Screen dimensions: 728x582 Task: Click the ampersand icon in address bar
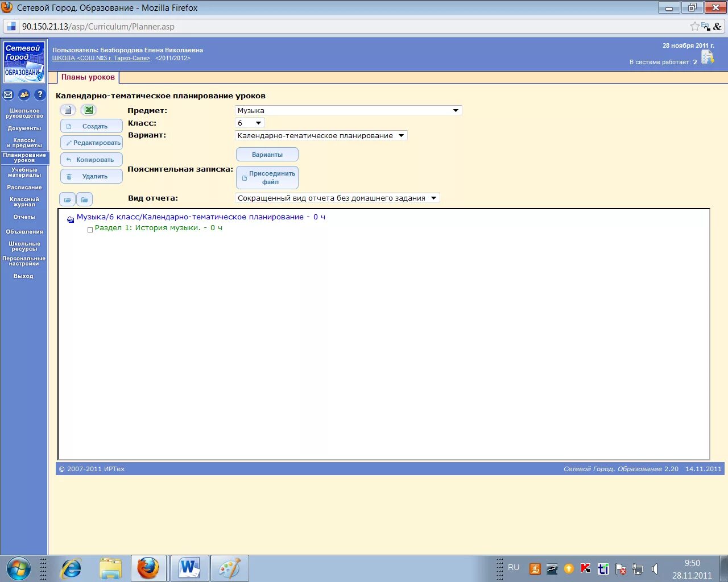click(x=717, y=26)
